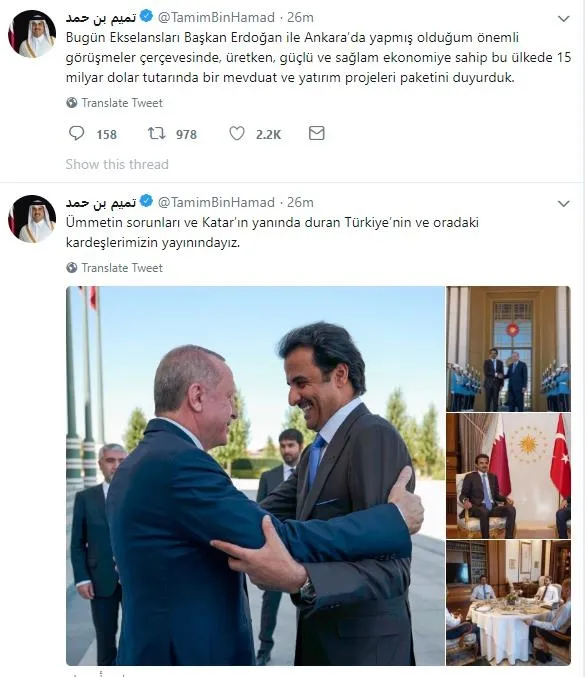585x677 pixels.
Task: Open profile avatar of the second tweet
Action: (x=32, y=219)
